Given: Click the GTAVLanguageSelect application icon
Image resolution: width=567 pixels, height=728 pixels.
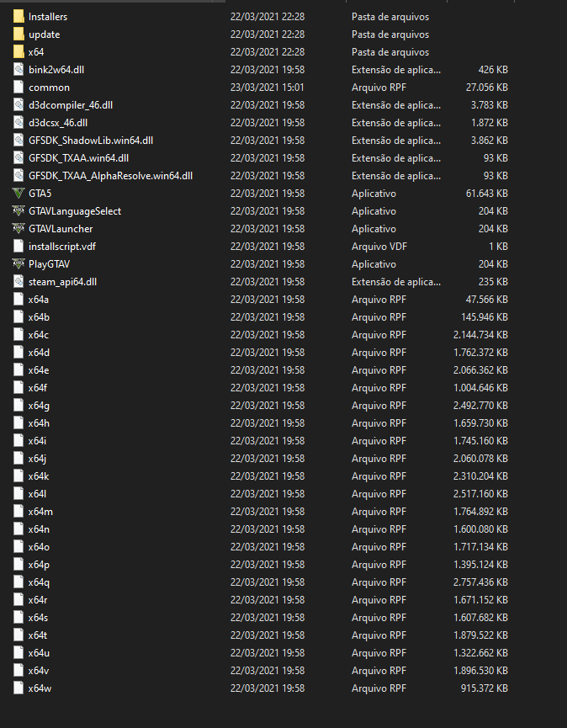Looking at the screenshot, I should coord(19,210).
